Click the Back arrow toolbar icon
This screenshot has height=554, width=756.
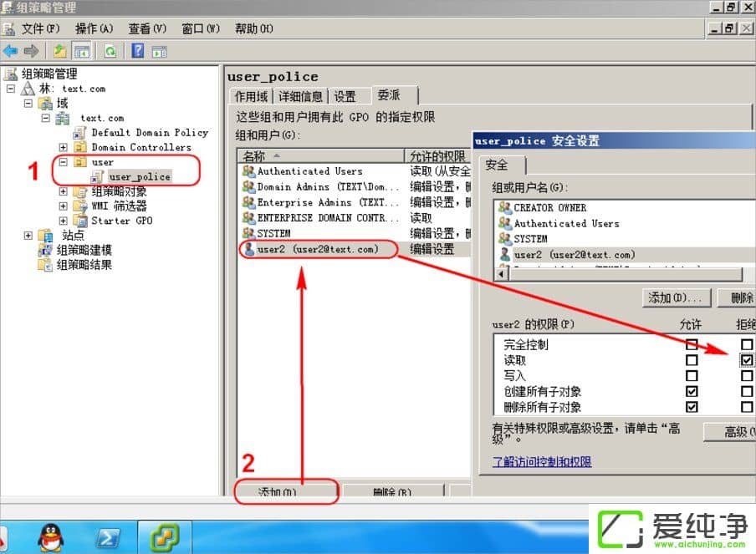tap(11, 51)
